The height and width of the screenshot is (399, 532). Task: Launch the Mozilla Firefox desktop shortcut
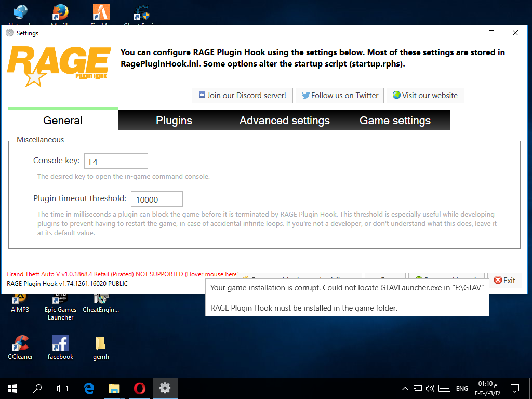(x=60, y=14)
